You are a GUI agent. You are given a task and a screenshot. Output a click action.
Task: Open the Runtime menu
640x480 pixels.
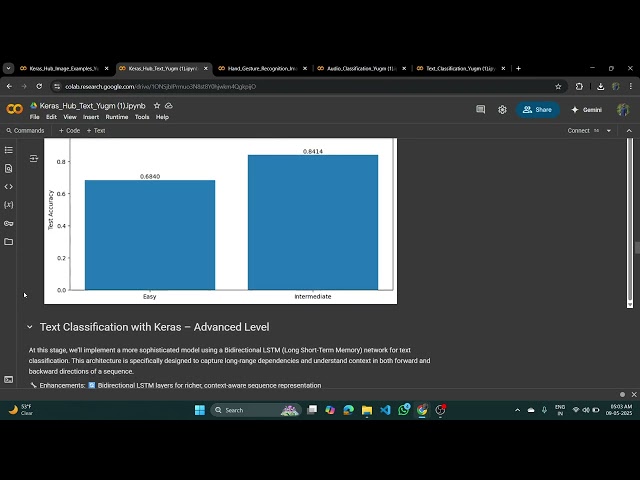tap(117, 117)
